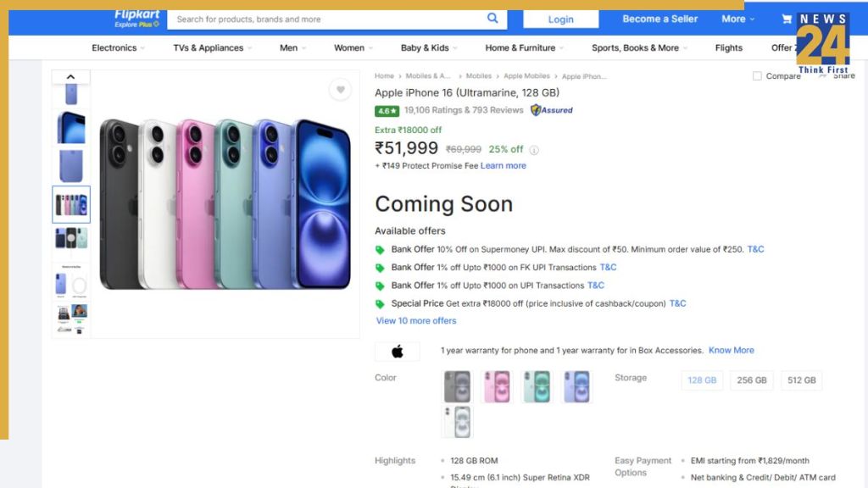Expand the Electronics category menu
Screen dimensions: 868x488
(118, 48)
